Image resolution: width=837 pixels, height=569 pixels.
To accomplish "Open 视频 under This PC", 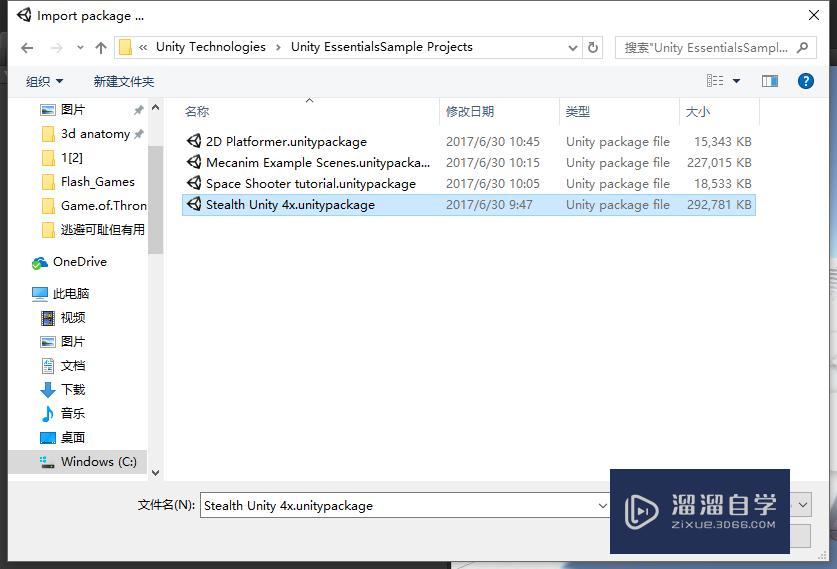I will click(73, 318).
